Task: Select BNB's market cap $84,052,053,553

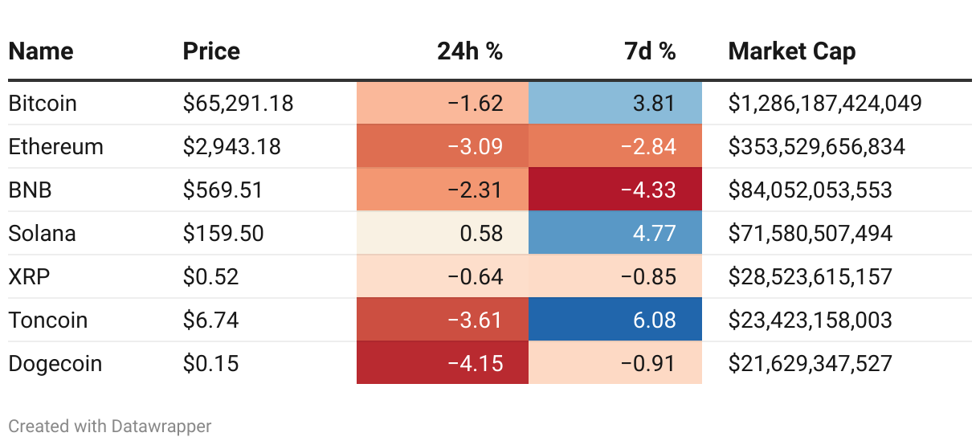Action: tap(810, 190)
